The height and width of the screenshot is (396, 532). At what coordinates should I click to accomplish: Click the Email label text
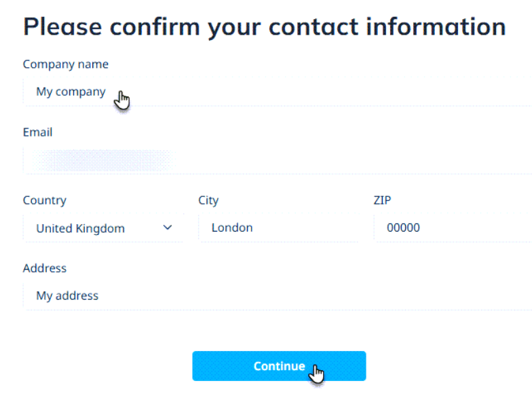38,132
